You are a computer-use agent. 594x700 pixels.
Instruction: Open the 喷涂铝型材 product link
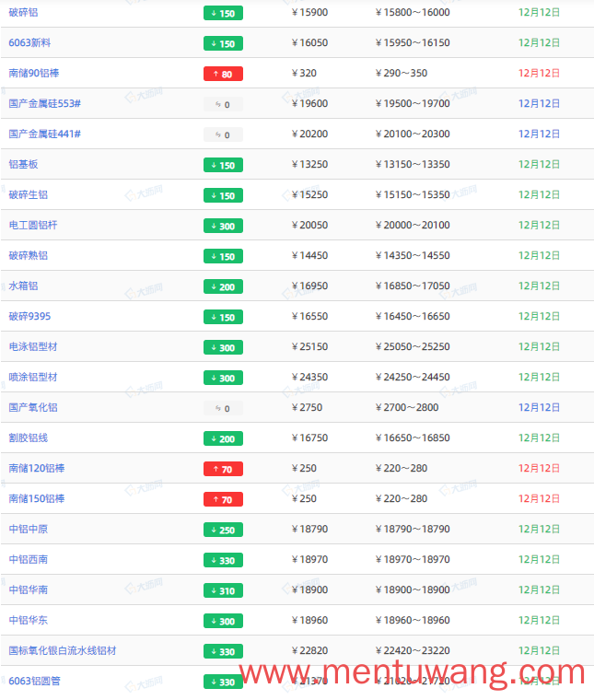33,377
